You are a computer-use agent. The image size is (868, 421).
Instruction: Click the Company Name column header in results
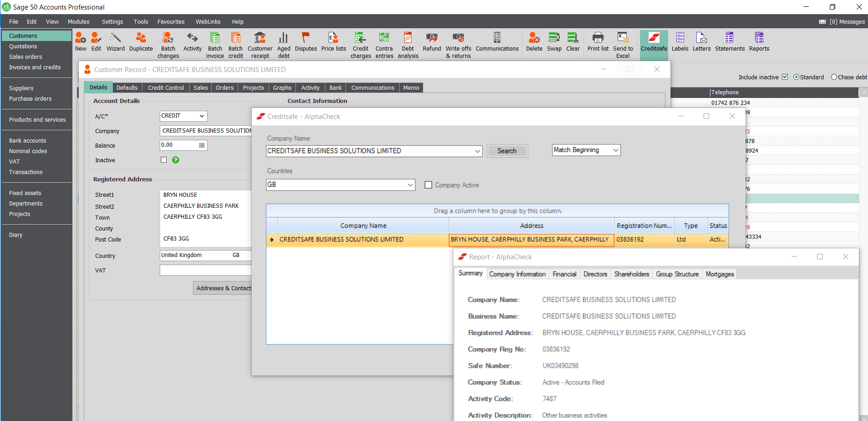tap(363, 226)
